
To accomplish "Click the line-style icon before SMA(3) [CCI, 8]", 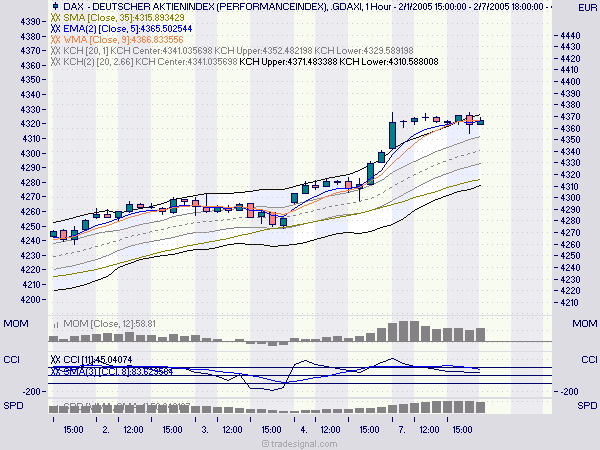I will point(55,371).
